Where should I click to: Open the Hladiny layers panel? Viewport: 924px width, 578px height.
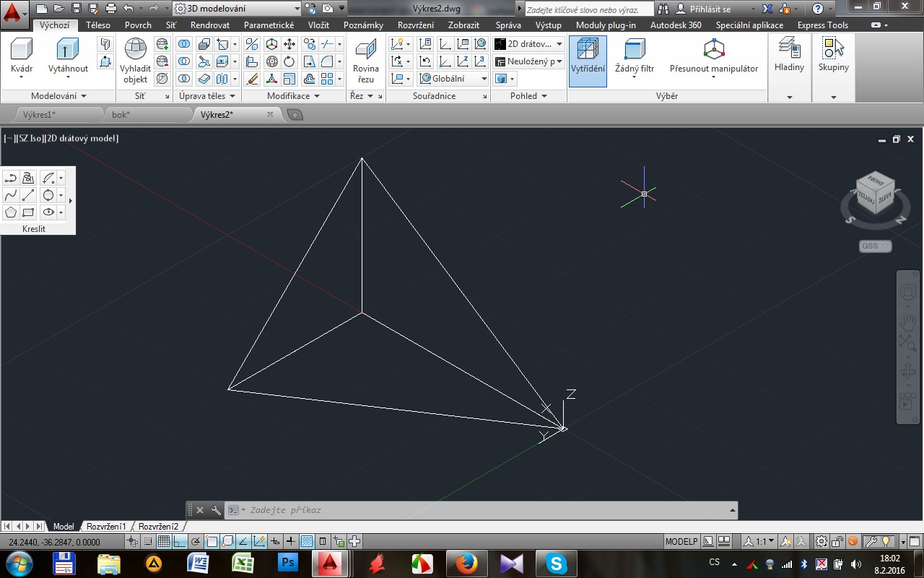click(789, 54)
